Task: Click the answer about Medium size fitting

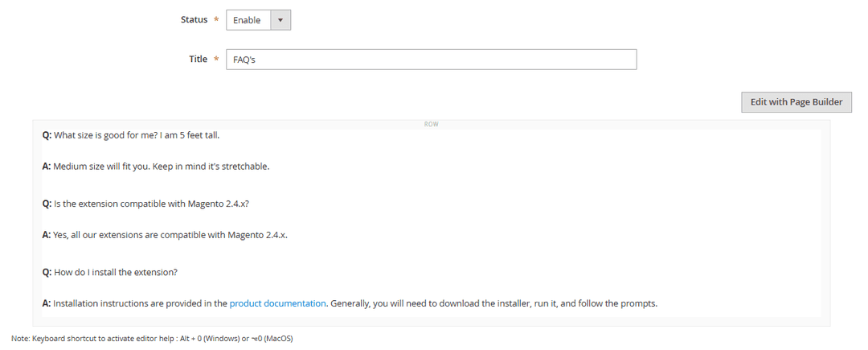Action: coord(103,167)
